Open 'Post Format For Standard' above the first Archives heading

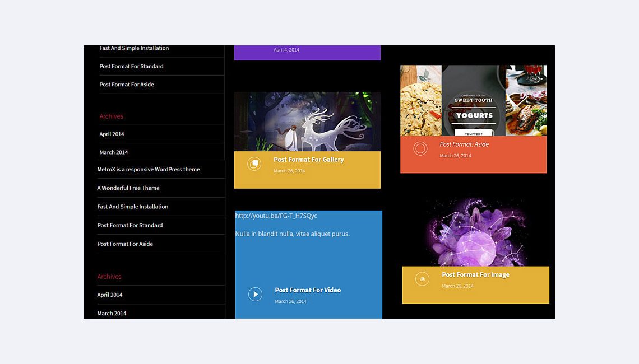pos(131,66)
